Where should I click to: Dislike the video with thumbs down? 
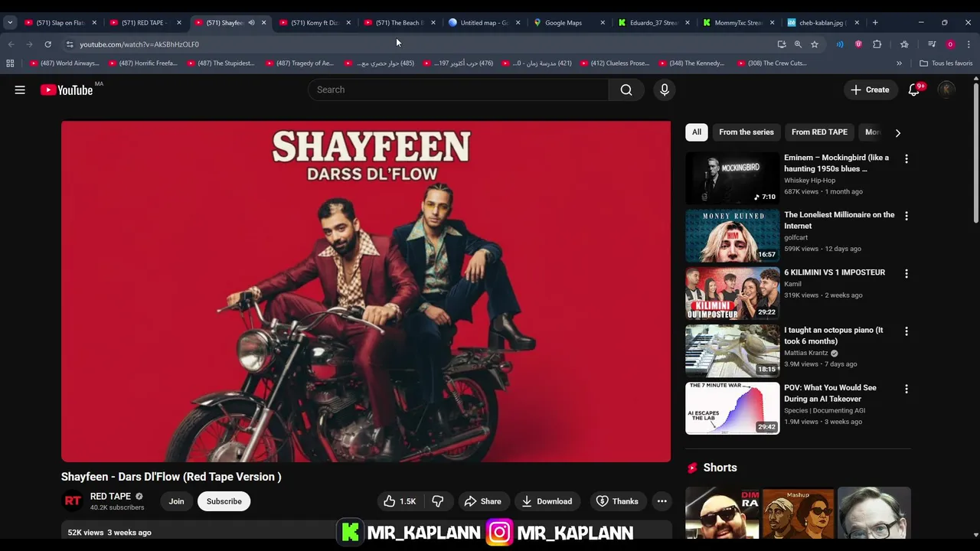point(438,501)
